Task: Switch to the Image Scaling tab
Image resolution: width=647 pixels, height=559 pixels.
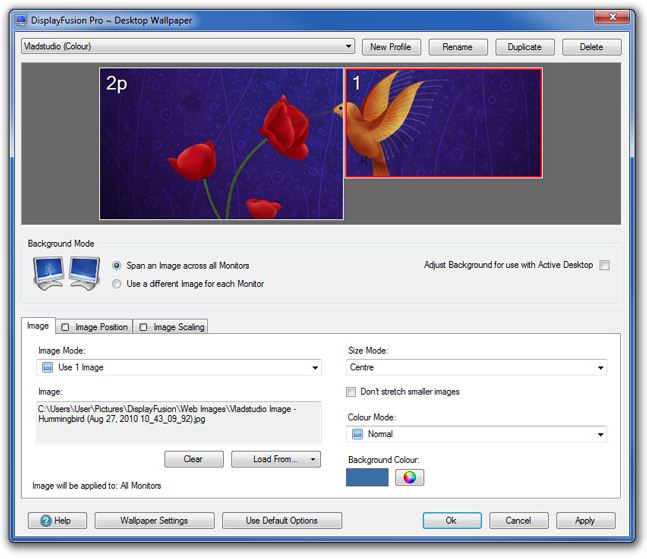Action: click(171, 327)
